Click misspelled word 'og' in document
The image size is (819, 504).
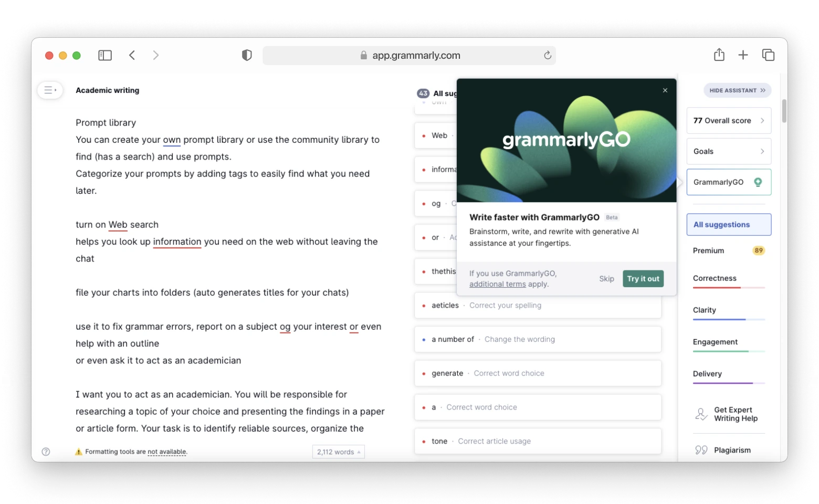click(285, 327)
